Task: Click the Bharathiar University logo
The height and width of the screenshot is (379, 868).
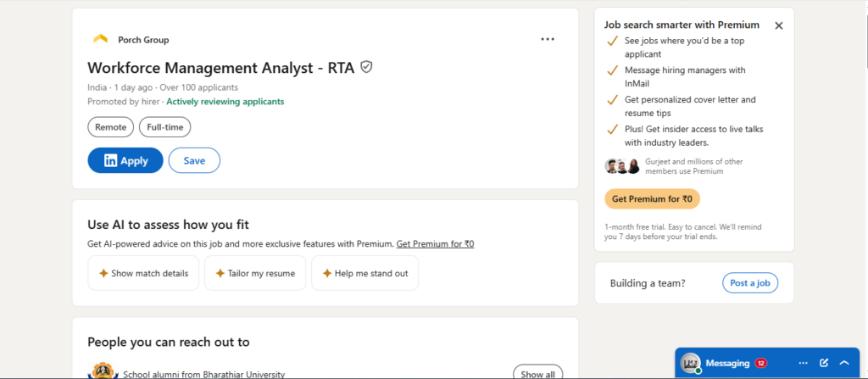Action: (x=101, y=371)
